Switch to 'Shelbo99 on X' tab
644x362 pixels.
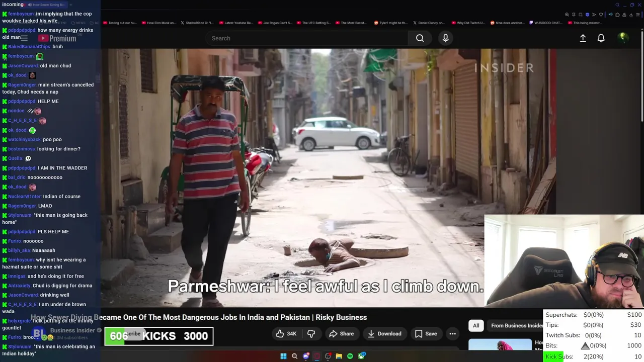[x=197, y=23]
